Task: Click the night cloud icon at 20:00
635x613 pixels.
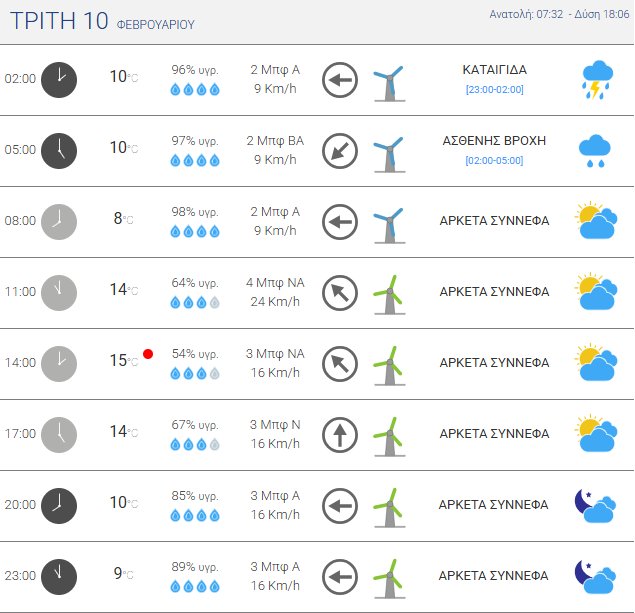Action: (594, 505)
